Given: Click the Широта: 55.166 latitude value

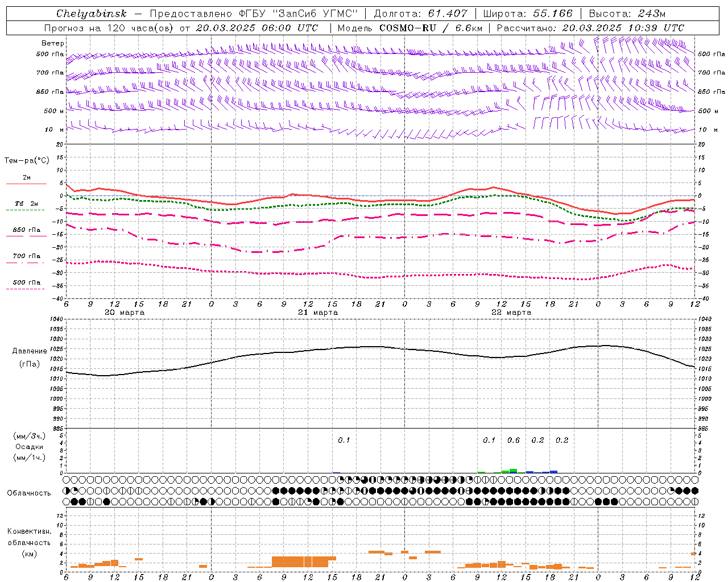Looking at the screenshot, I should point(527,14).
